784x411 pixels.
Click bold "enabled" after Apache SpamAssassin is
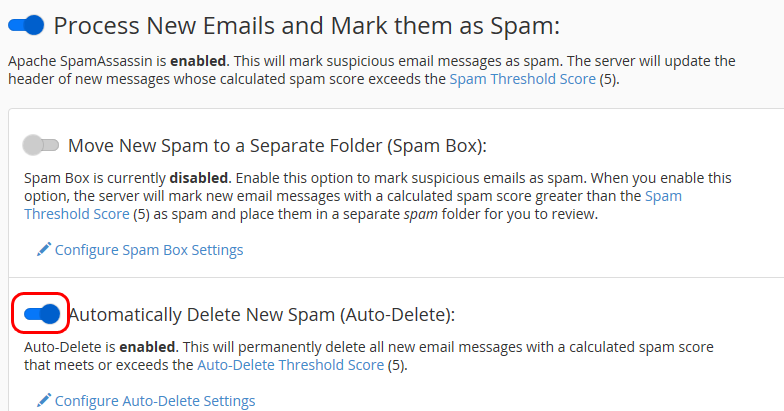point(197,61)
